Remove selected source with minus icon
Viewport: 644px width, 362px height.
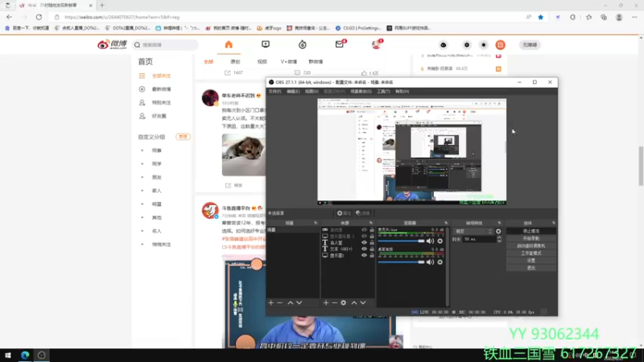point(334,303)
